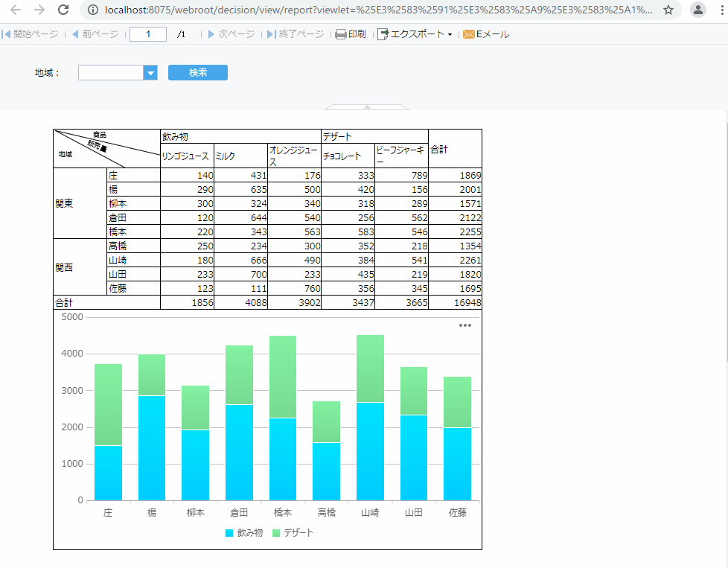Click the 山崎 stacked bar in chart
The width and height of the screenshot is (728, 568).
[x=370, y=418]
